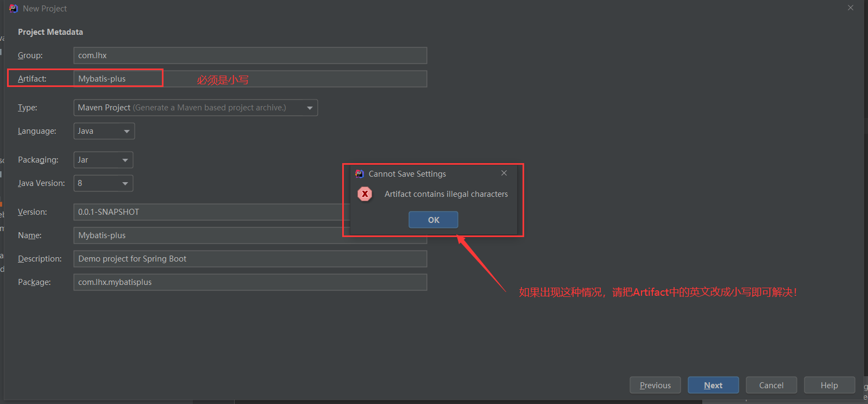The height and width of the screenshot is (404, 868).
Task: Open the Type dropdown showing Maven Project
Action: pos(196,108)
